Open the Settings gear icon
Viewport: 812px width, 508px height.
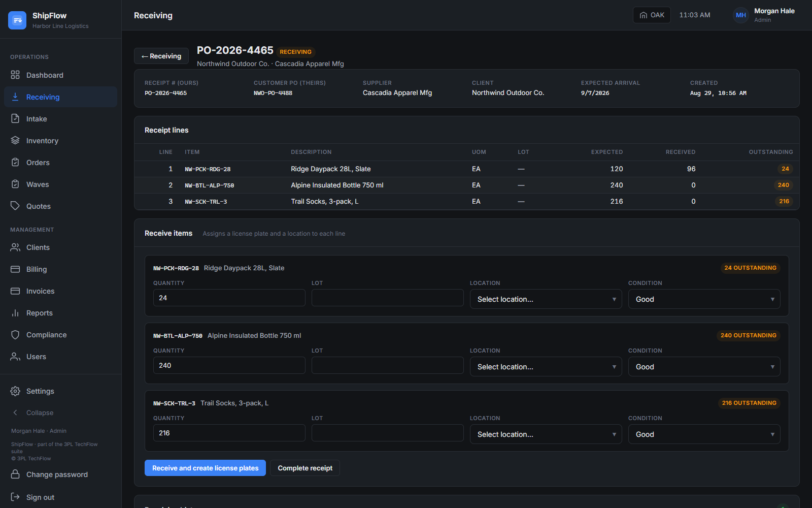[x=15, y=391]
